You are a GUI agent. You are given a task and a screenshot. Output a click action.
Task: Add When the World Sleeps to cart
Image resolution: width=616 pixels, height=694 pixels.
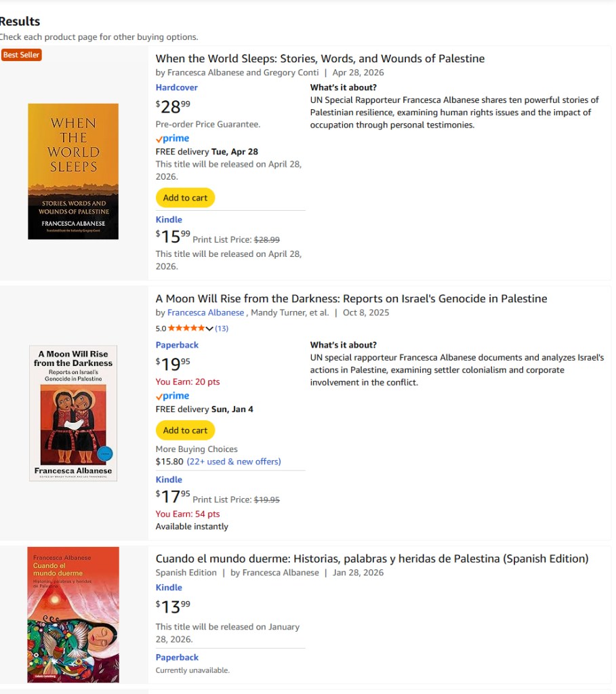pos(185,197)
